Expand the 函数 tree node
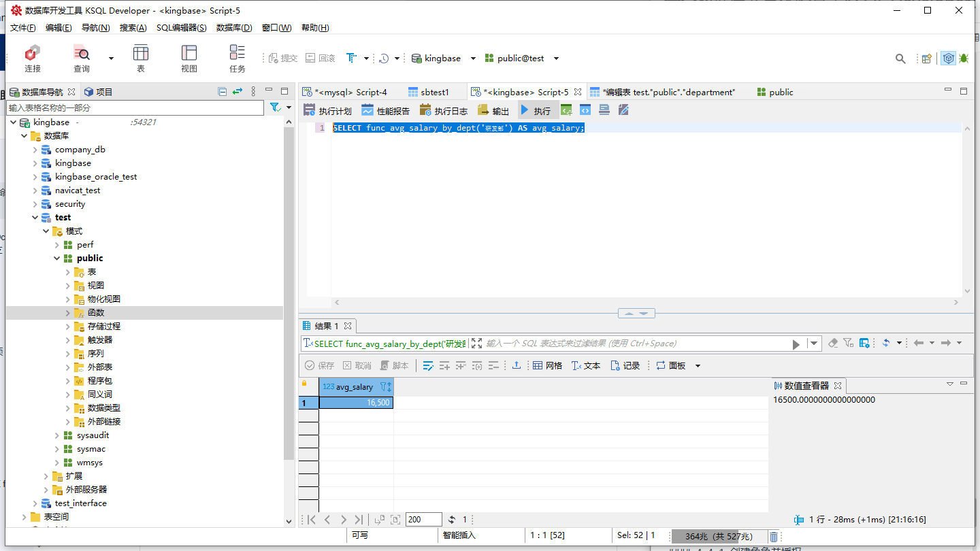The height and width of the screenshot is (551, 980). pos(68,313)
